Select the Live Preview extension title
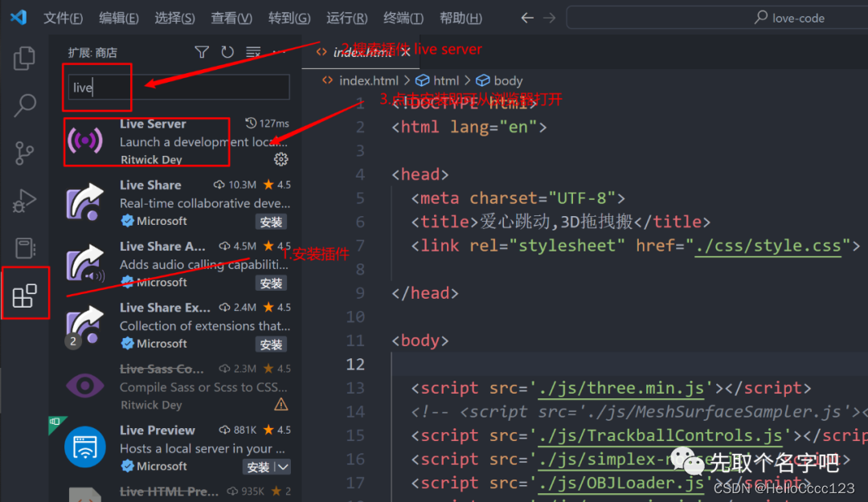868x502 pixels. (x=158, y=431)
